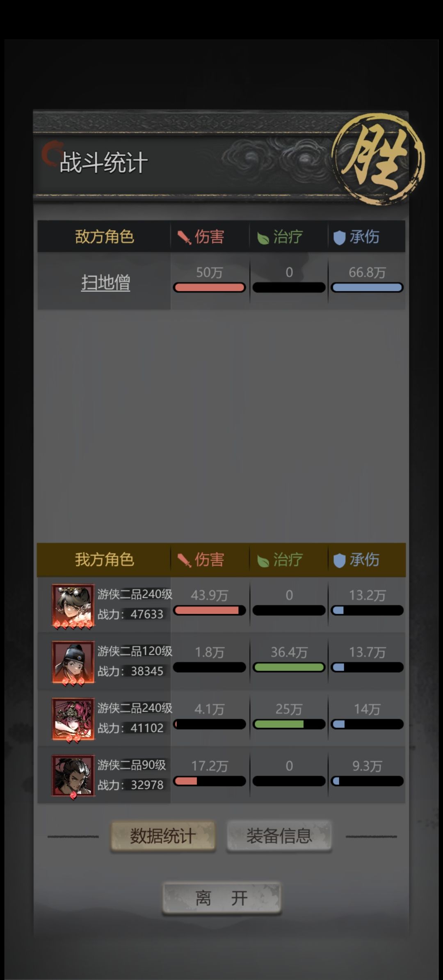Tap portrait of hero with 战力 38345
The height and width of the screenshot is (980, 443).
click(x=73, y=662)
